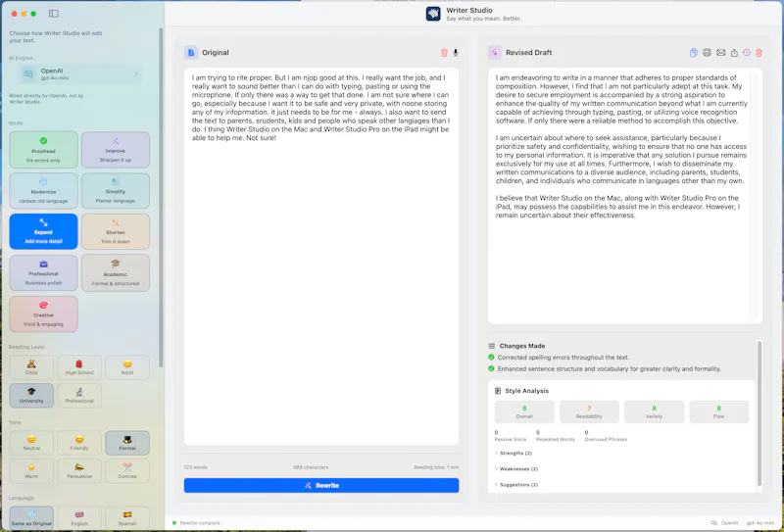This screenshot has height=532, width=784.
Task: Choose University reading level
Action: coord(31,396)
